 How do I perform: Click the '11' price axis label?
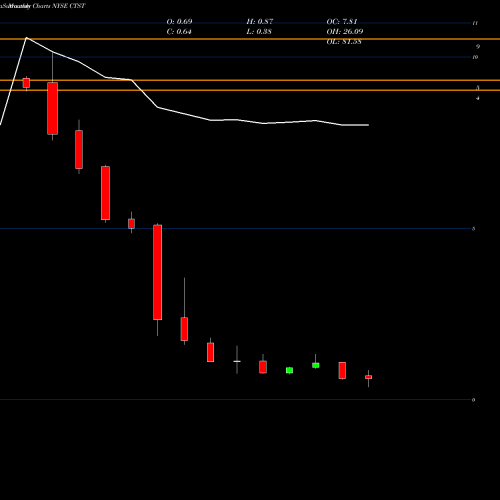click(475, 23)
